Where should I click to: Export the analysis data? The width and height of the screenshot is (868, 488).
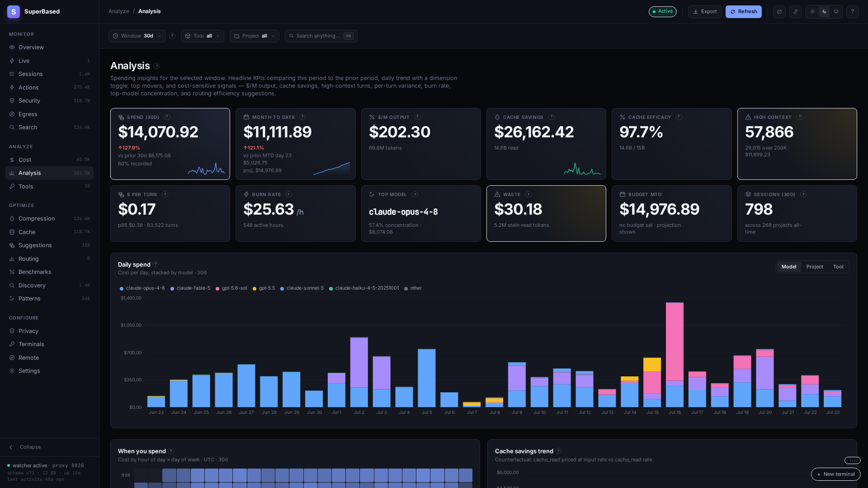coord(705,12)
